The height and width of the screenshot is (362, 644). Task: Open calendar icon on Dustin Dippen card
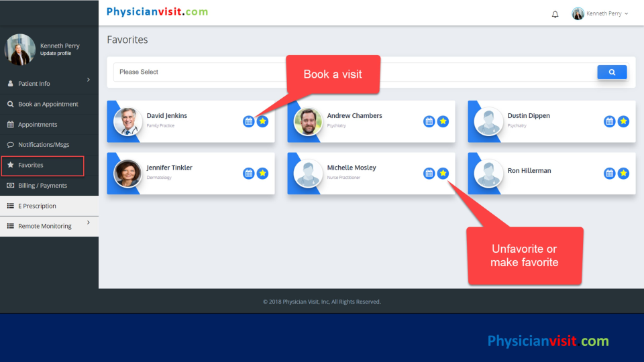click(610, 121)
